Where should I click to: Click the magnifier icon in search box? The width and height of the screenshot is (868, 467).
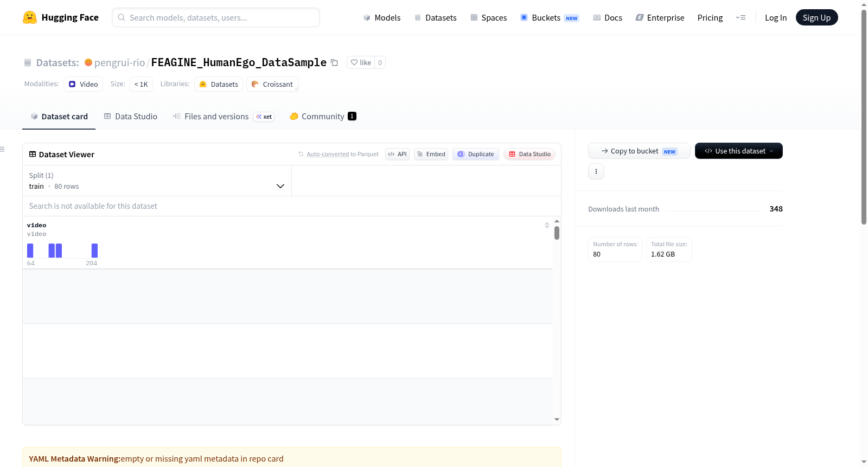122,17
